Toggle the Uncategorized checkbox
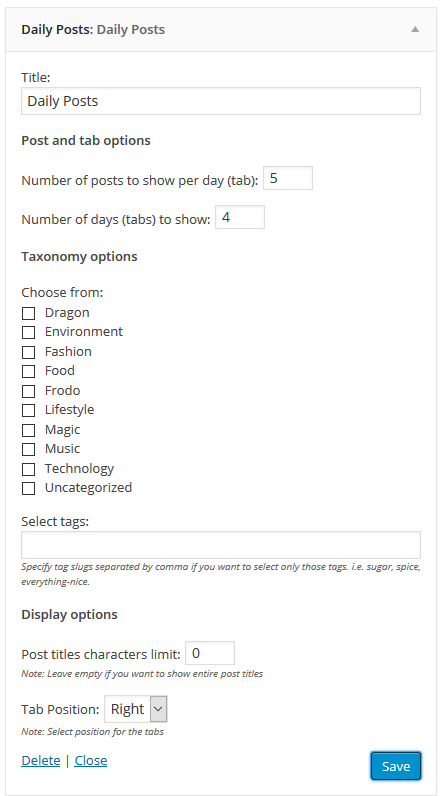The width and height of the screenshot is (440, 796). tap(28, 488)
